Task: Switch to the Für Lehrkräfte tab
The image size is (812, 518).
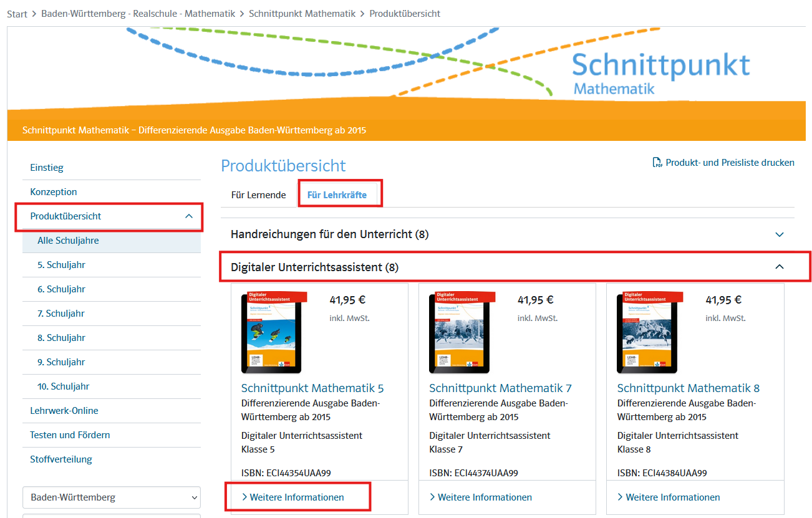Action: click(337, 195)
